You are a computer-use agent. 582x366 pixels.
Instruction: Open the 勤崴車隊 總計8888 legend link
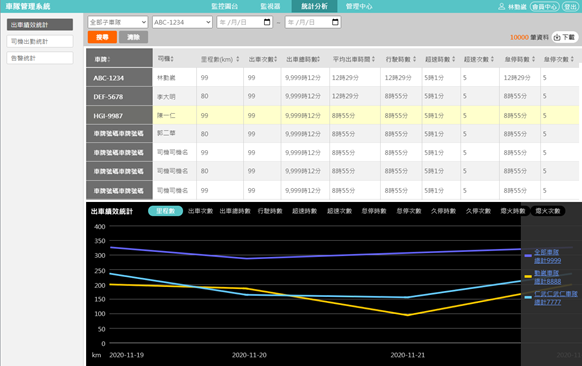(547, 277)
